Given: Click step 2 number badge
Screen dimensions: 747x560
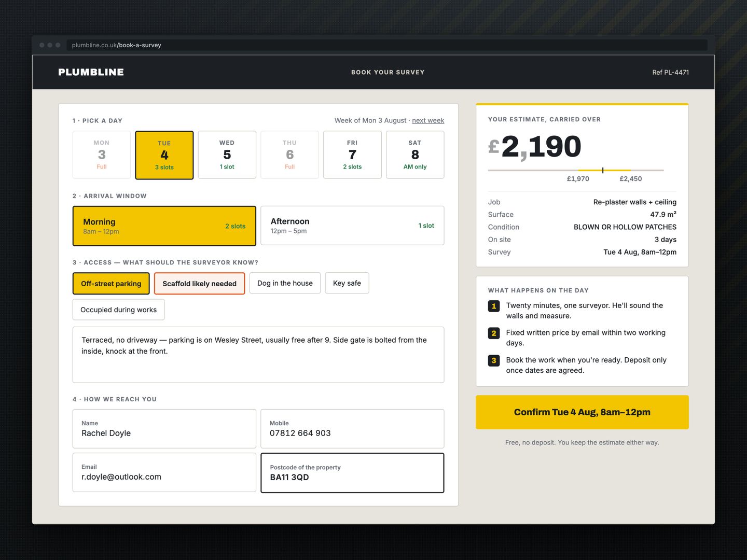Looking at the screenshot, I should 494,333.
